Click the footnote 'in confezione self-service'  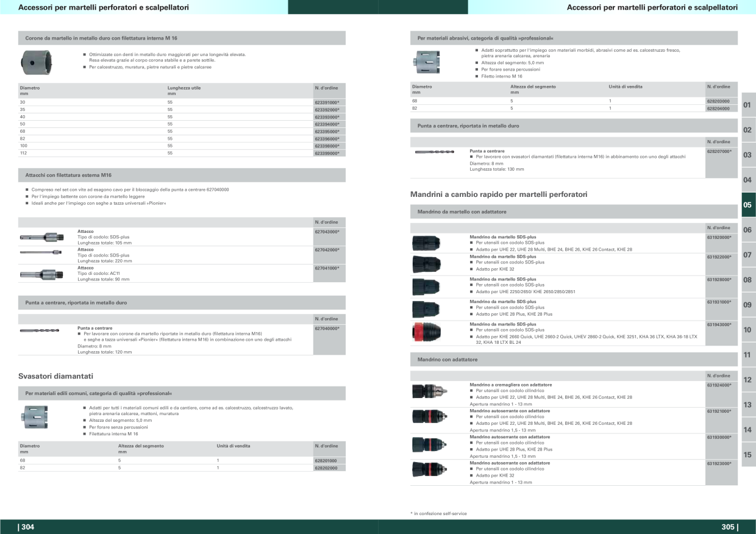439,513
